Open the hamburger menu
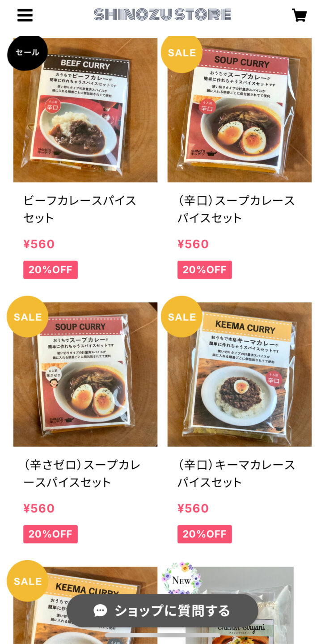The width and height of the screenshot is (325, 644). point(25,15)
